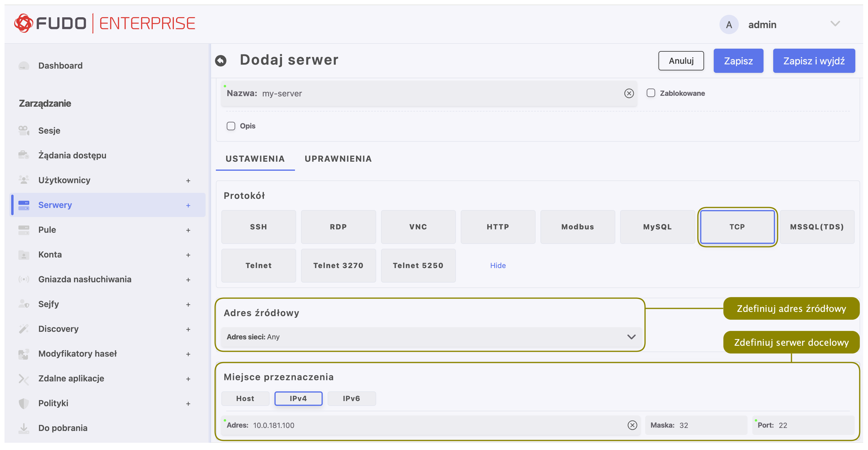Click the Sesje camera icon

(x=24, y=131)
